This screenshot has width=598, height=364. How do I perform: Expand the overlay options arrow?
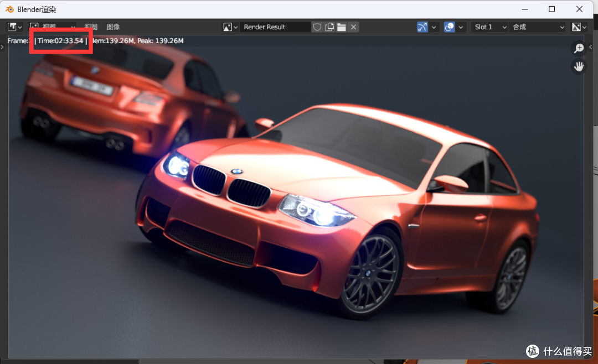(461, 27)
